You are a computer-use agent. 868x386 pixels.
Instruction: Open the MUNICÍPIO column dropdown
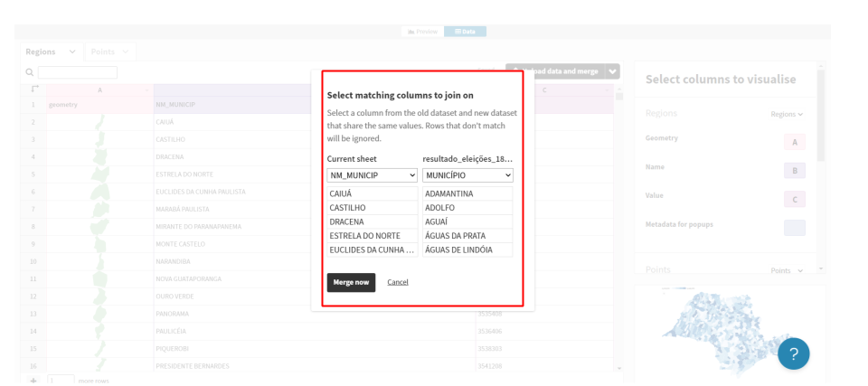tap(467, 174)
